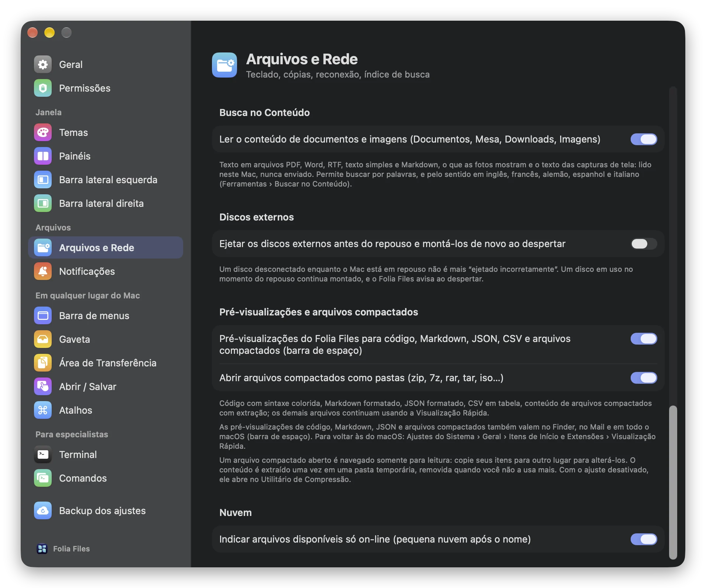
Task: Click the Terminal sidebar label
Action: click(78, 455)
